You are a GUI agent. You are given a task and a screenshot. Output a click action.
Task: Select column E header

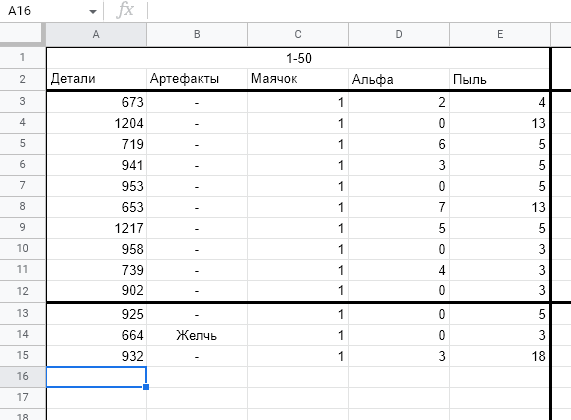pyautogui.click(x=500, y=35)
